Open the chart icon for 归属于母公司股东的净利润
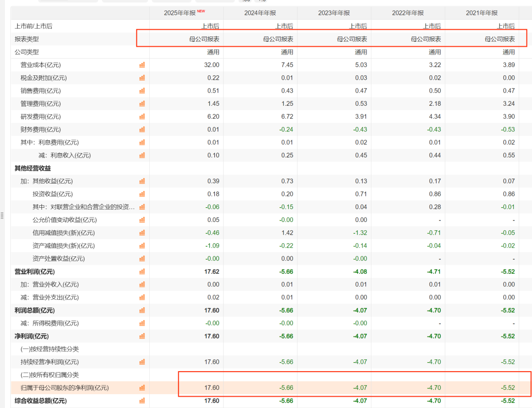532x408 pixels. click(x=142, y=388)
